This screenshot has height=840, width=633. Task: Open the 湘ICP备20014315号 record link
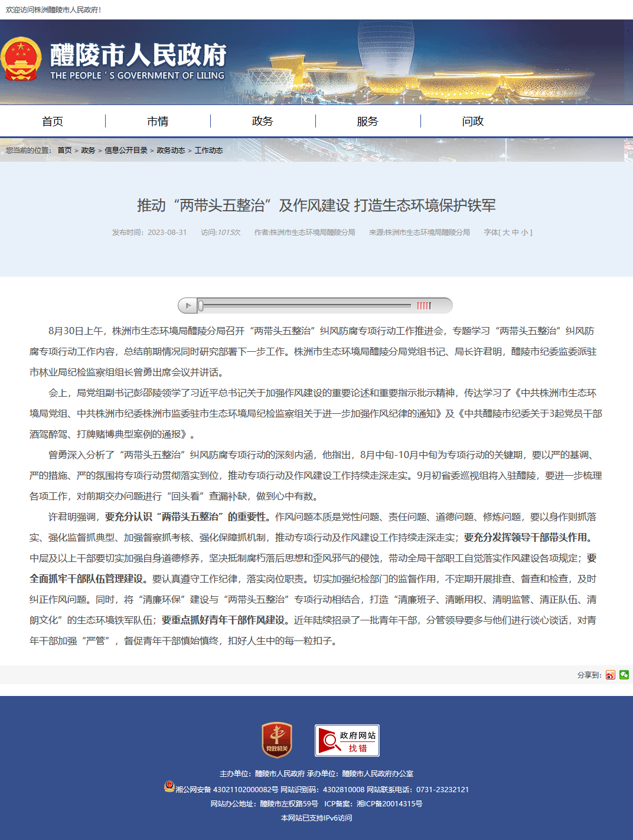click(x=390, y=804)
